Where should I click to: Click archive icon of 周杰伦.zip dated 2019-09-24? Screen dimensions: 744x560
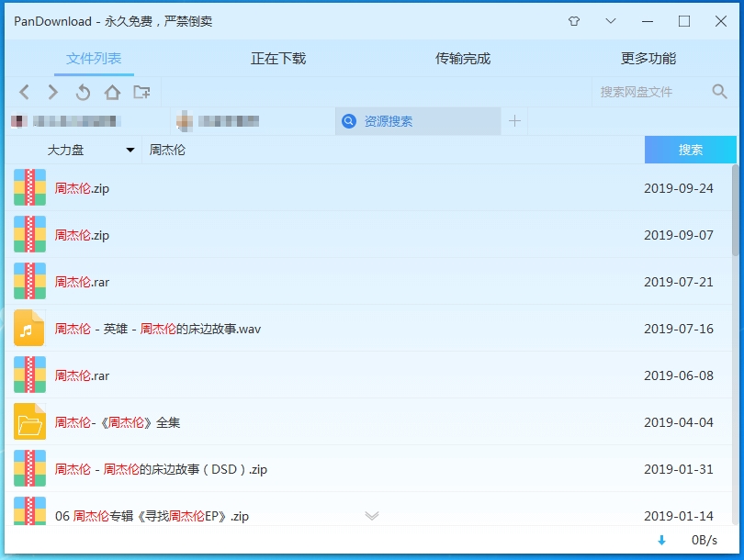tap(30, 187)
